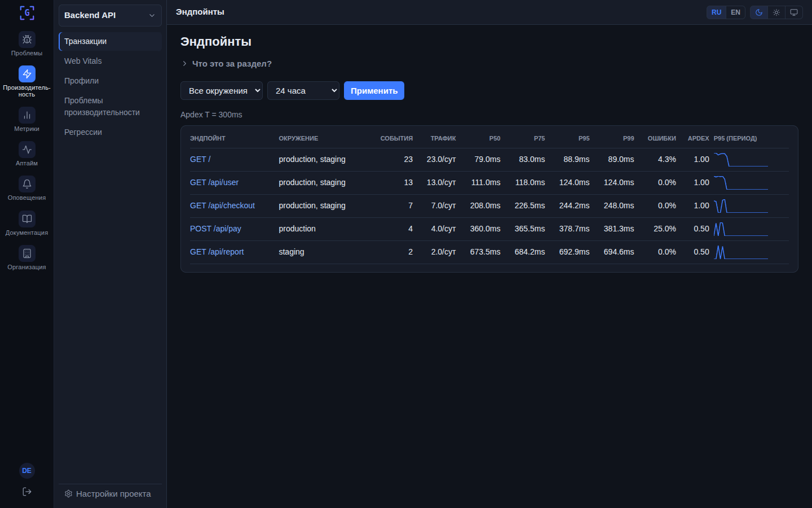Switch language to EN
Screen dimensions: 812x508
click(x=735, y=12)
